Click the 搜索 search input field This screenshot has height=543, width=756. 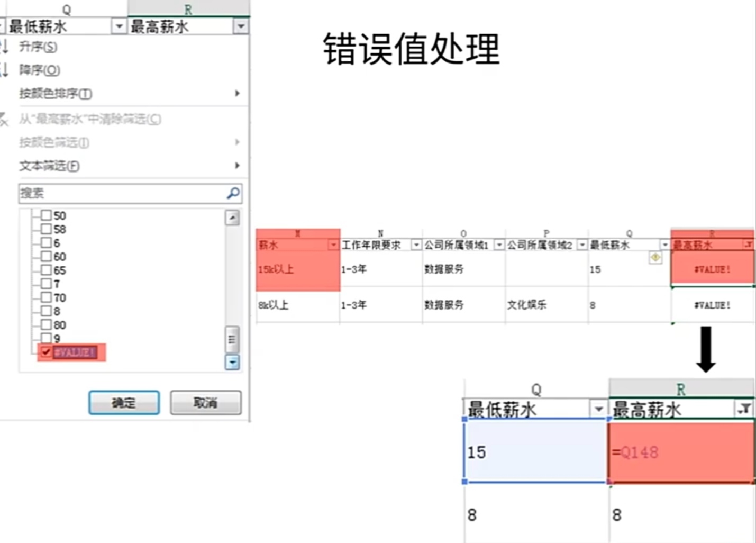coord(130,193)
